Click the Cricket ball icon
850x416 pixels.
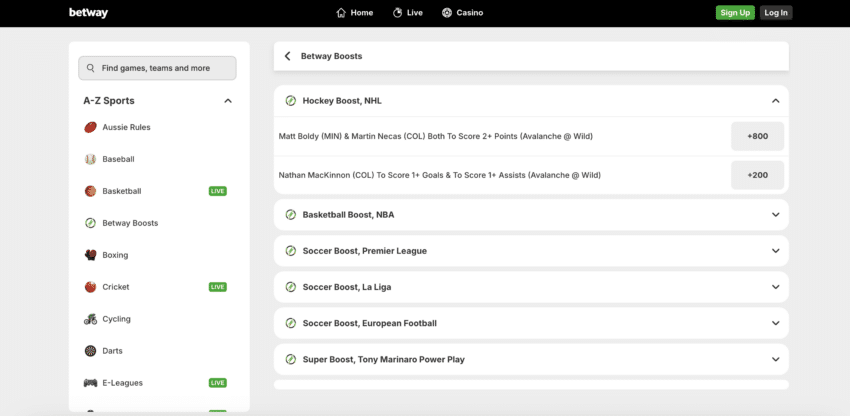91,287
